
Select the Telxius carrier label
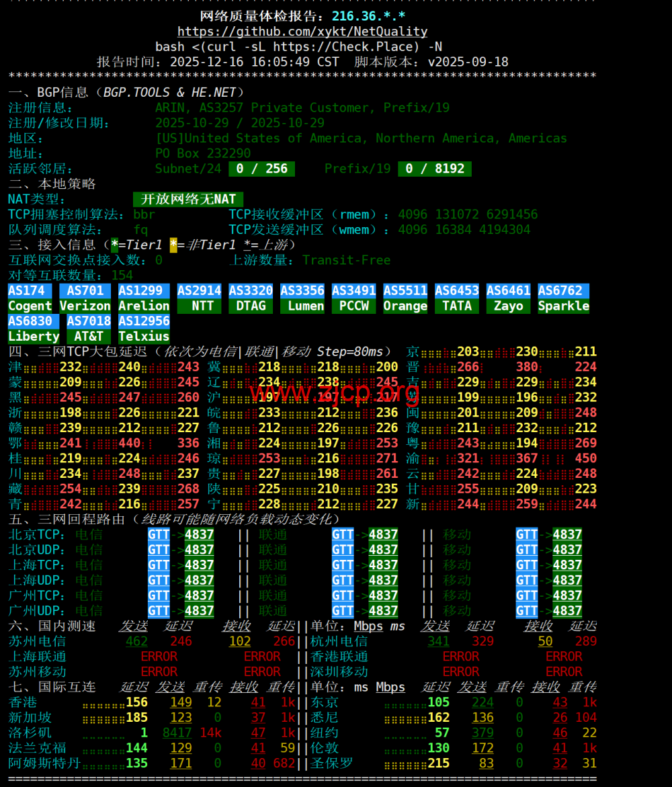click(144, 336)
